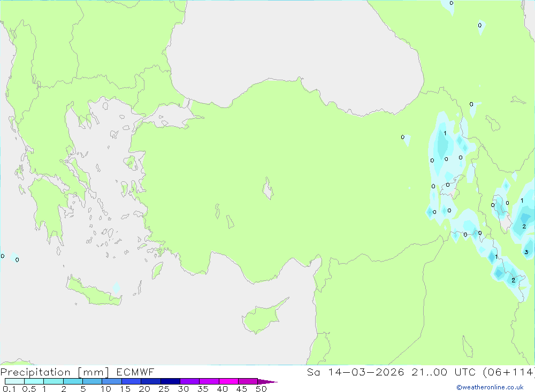This screenshot has width=535, height=392.
Task: Select the 5–10 mm legend color swatch
Action: pos(93,381)
